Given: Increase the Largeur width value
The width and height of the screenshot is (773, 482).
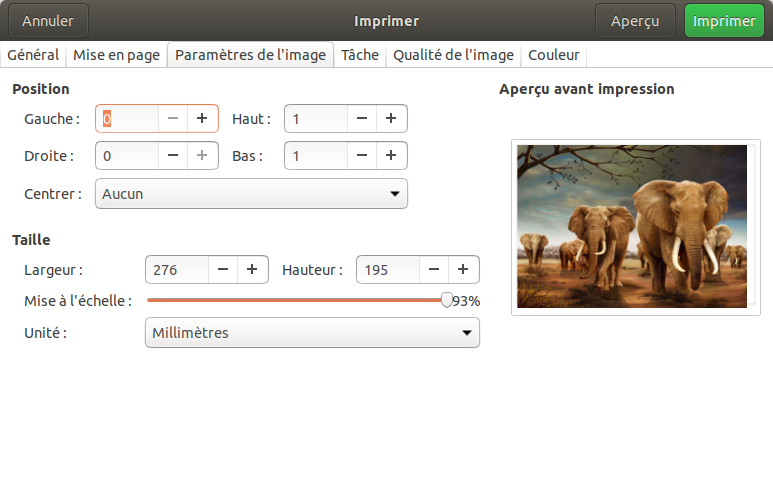Looking at the screenshot, I should [x=252, y=269].
